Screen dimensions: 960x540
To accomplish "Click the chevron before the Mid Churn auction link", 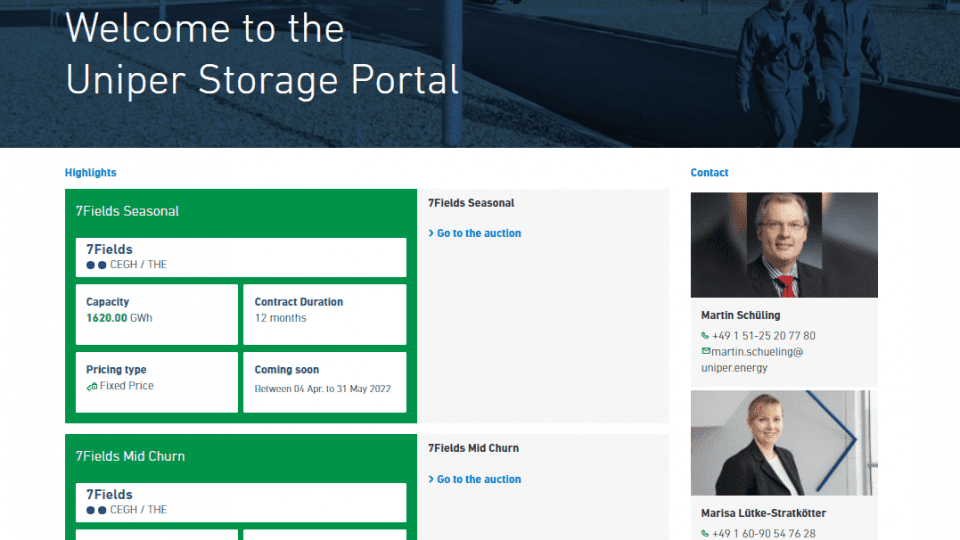I will click(431, 479).
